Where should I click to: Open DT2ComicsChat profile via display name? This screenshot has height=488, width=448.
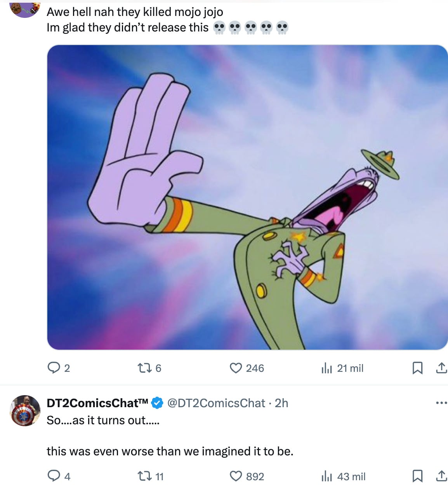click(97, 403)
